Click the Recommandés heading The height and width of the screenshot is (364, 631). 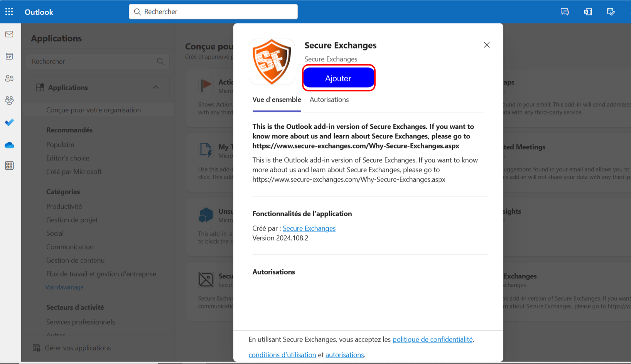click(x=69, y=130)
